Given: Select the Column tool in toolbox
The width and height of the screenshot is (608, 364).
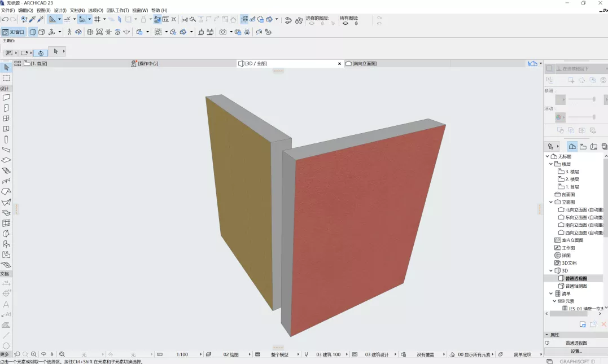Looking at the screenshot, I should click(6, 139).
